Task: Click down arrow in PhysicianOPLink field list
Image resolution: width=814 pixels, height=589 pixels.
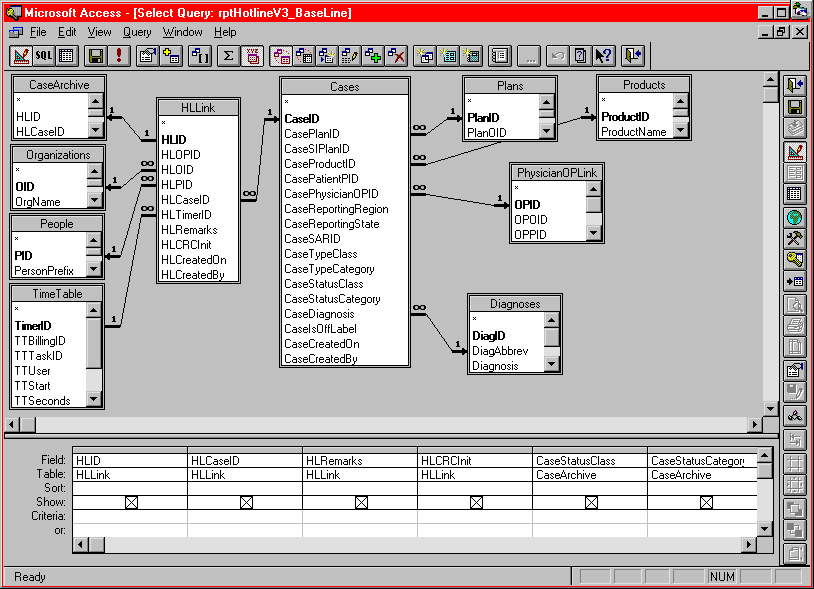Action: coord(594,234)
